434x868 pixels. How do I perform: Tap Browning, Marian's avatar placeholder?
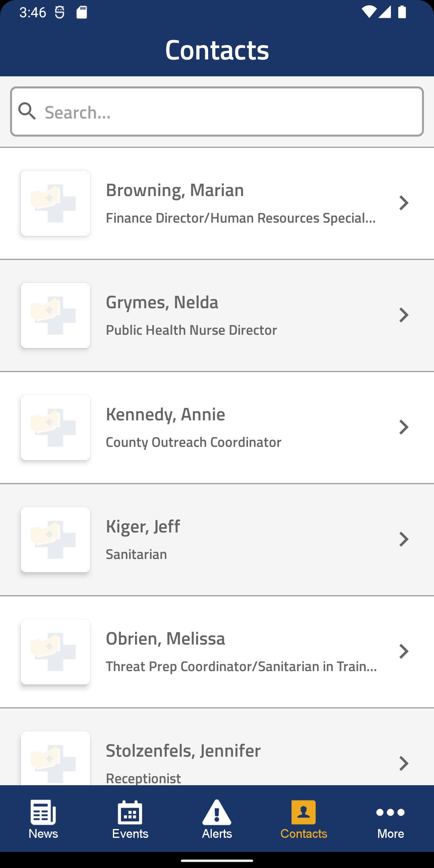[x=55, y=203]
